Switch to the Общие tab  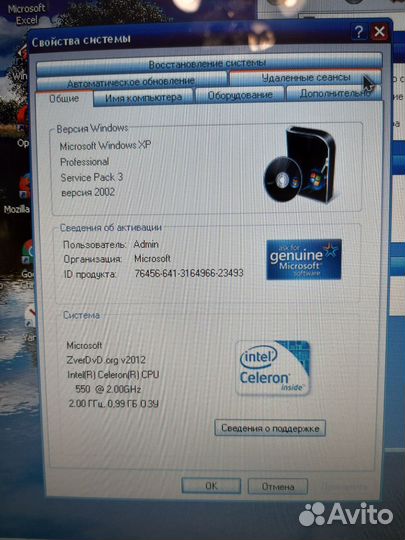pos(64,99)
